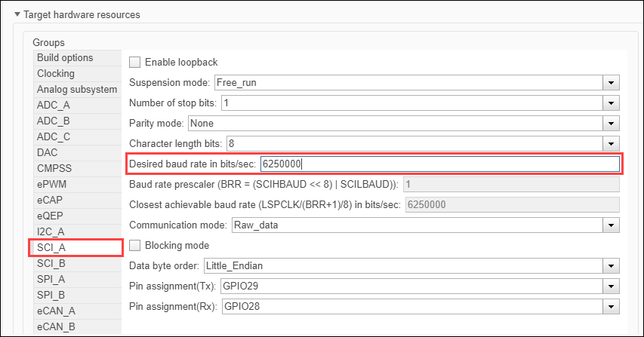The width and height of the screenshot is (644, 337).
Task: Select ePWM group item
Action: 52,185
